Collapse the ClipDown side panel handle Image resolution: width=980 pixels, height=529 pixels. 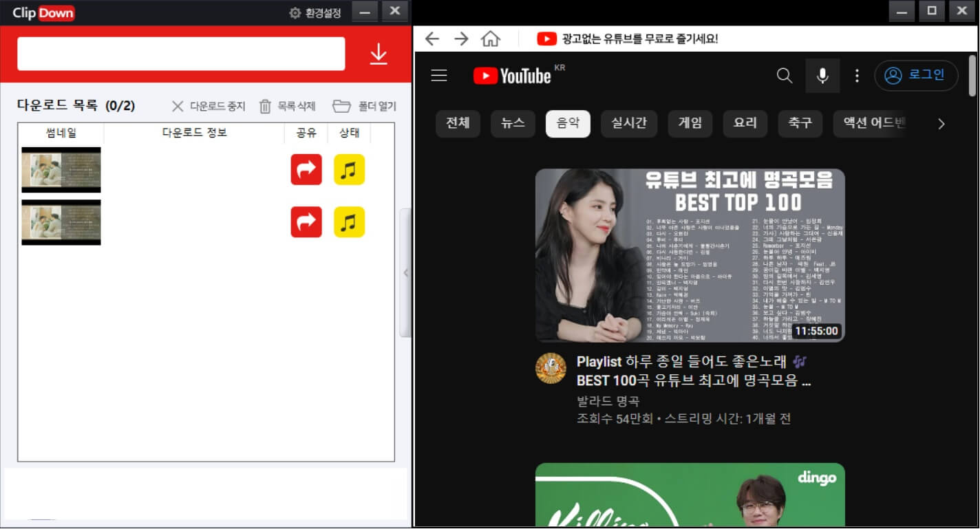[x=405, y=273]
